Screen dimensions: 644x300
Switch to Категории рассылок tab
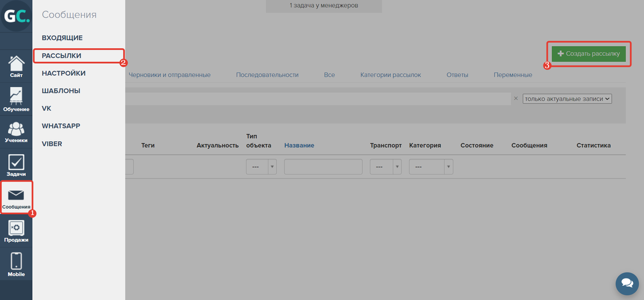coord(391,75)
